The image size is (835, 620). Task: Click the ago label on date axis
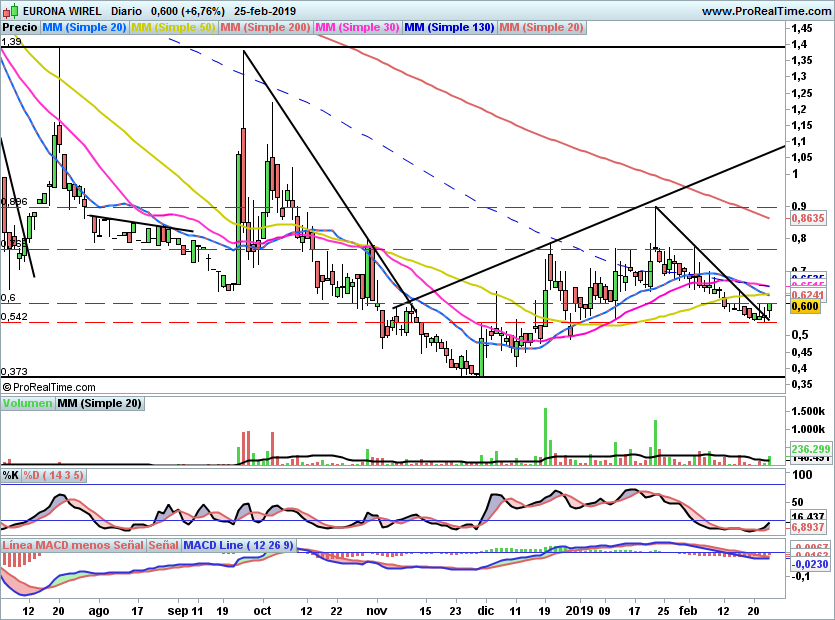pyautogui.click(x=99, y=611)
